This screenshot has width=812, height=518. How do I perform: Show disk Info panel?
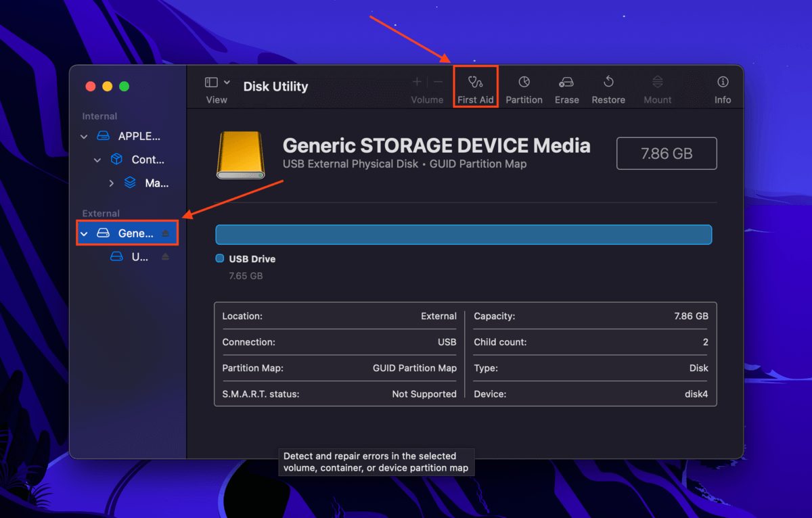723,89
